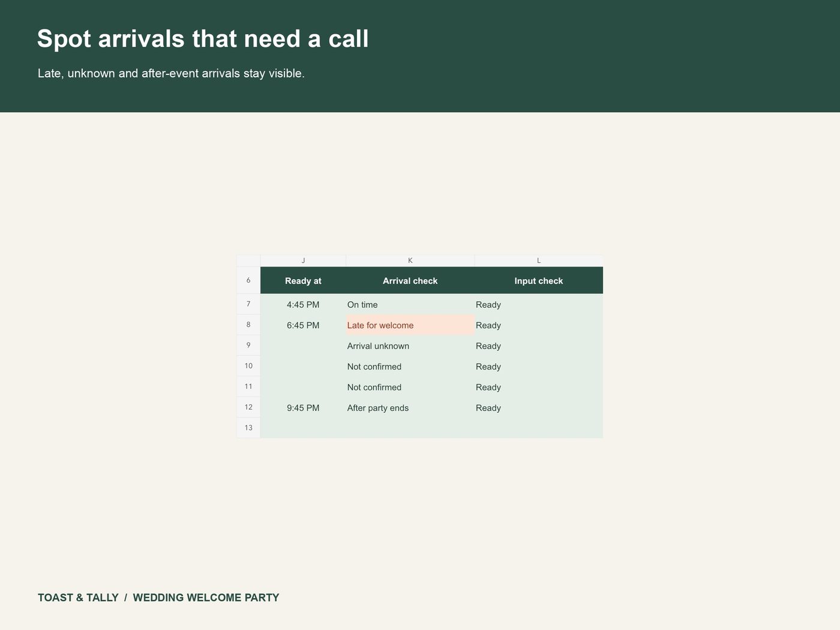Viewport: 840px width, 630px height.
Task: Select row 9 header
Action: click(248, 346)
